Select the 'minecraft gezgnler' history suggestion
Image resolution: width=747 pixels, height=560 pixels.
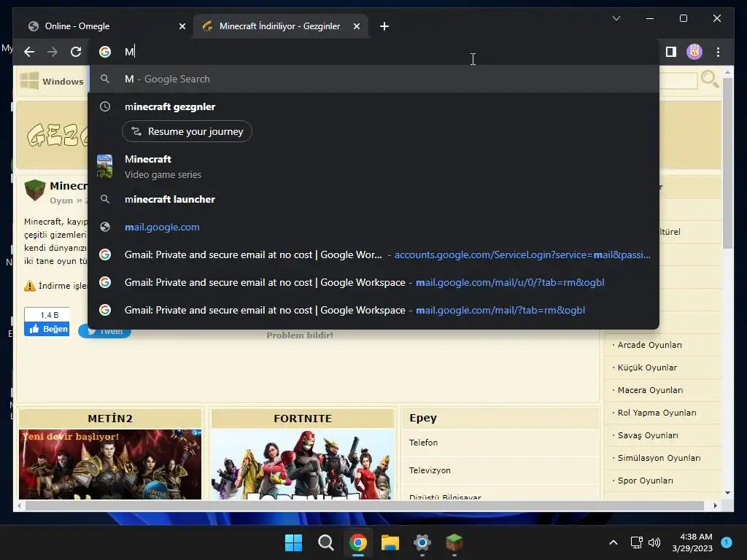click(373, 106)
